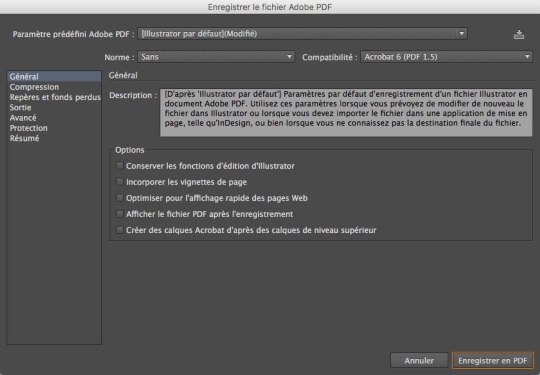Viewport: 540px width, 375px height.
Task: Click the Annuler button
Action: 419,360
